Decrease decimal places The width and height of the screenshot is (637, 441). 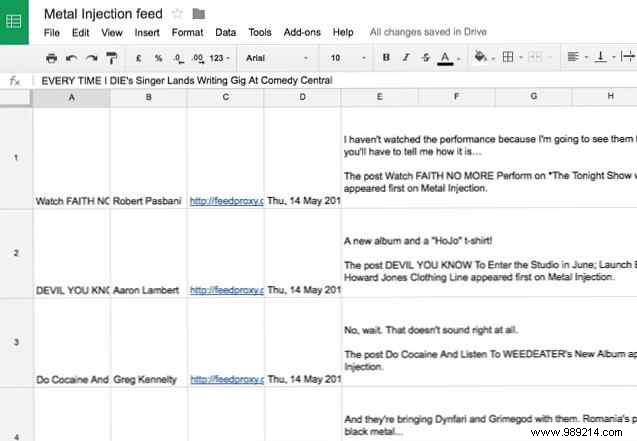(x=178, y=58)
